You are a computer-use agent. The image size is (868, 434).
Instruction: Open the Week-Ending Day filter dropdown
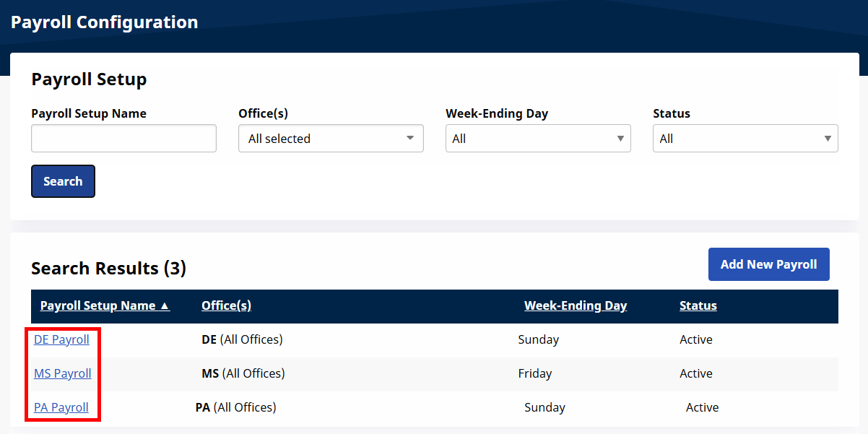pos(538,139)
